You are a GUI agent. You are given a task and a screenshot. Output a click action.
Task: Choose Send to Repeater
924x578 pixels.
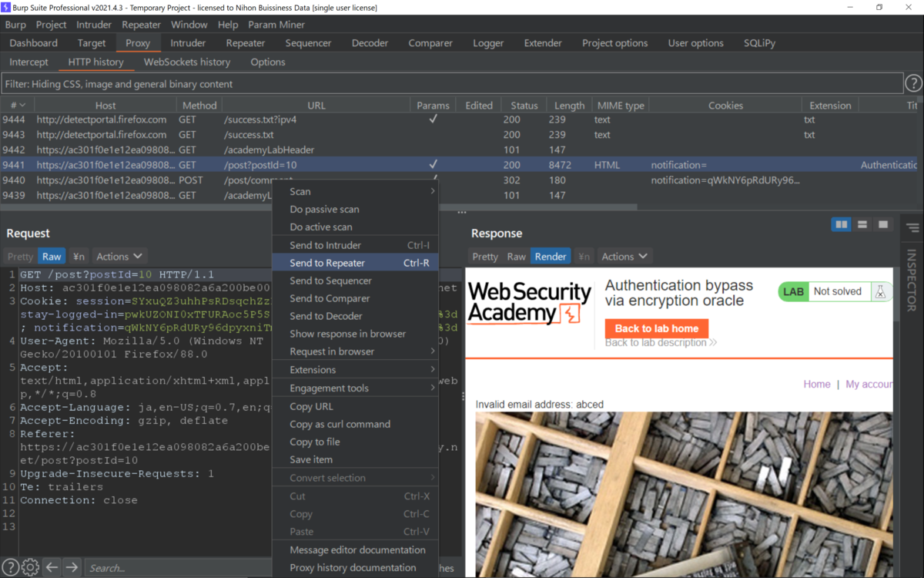[355, 263]
